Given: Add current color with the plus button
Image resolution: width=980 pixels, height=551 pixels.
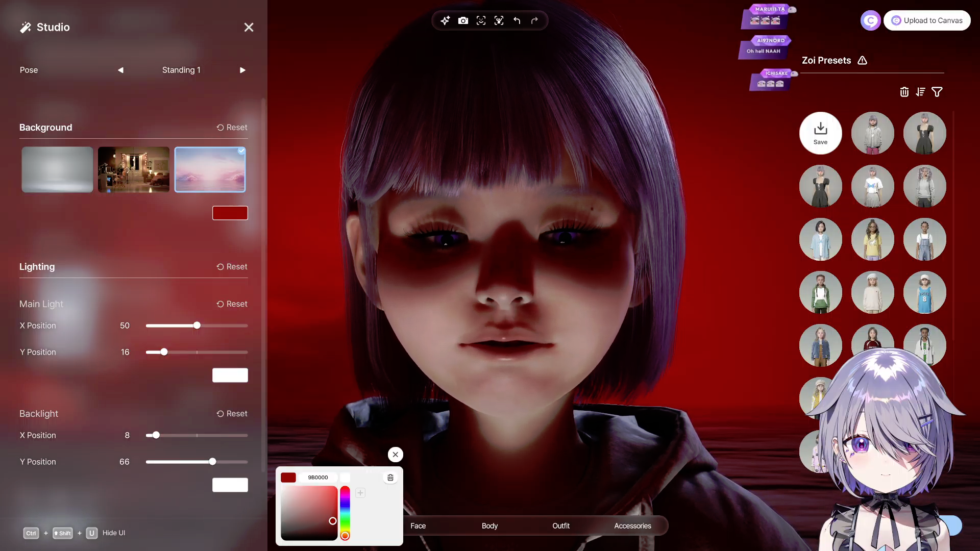Looking at the screenshot, I should pos(360,493).
